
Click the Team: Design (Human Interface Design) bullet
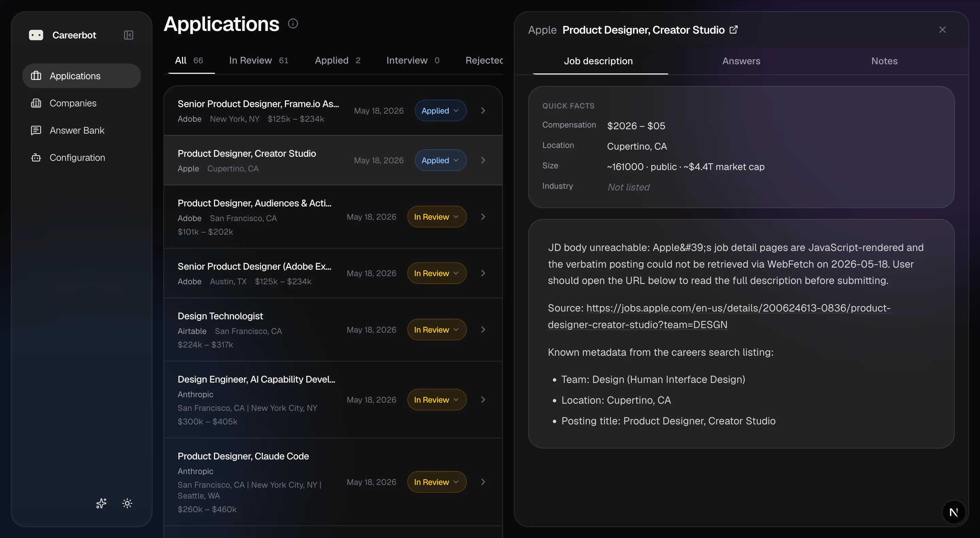653,380
